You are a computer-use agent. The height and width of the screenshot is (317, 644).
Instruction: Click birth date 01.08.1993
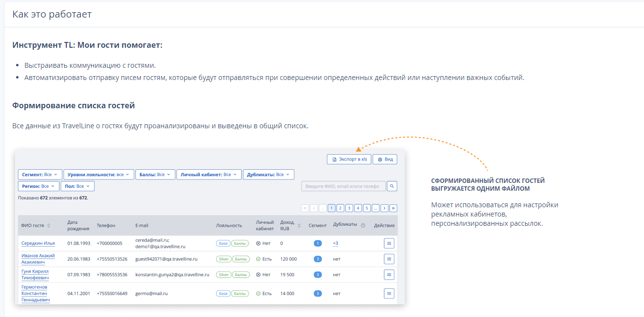point(79,243)
